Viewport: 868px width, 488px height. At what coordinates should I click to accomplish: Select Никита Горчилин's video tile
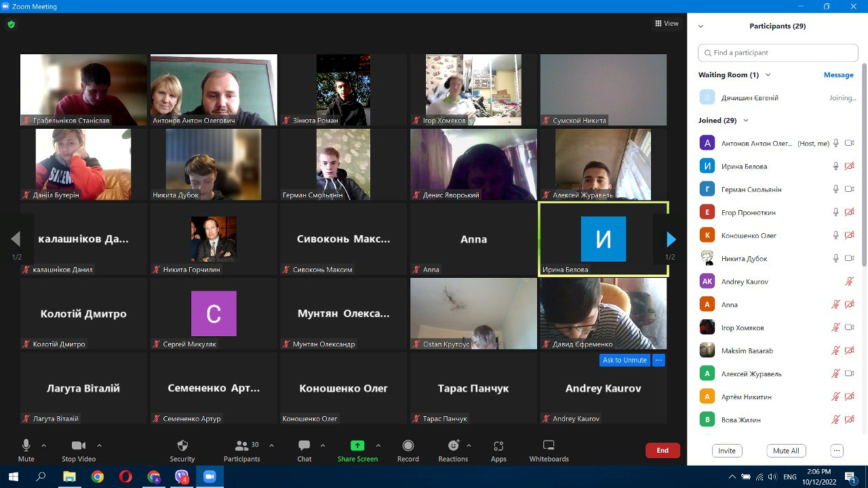[214, 239]
